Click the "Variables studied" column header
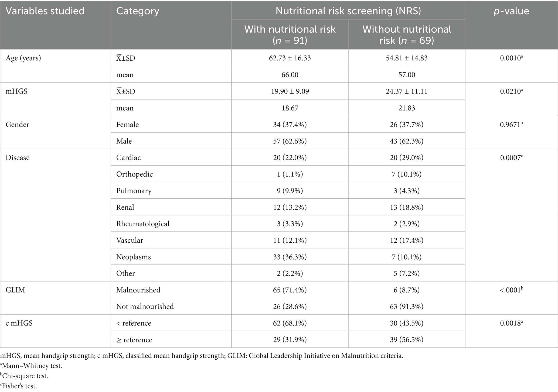The width and height of the screenshot is (558, 392). (45, 11)
